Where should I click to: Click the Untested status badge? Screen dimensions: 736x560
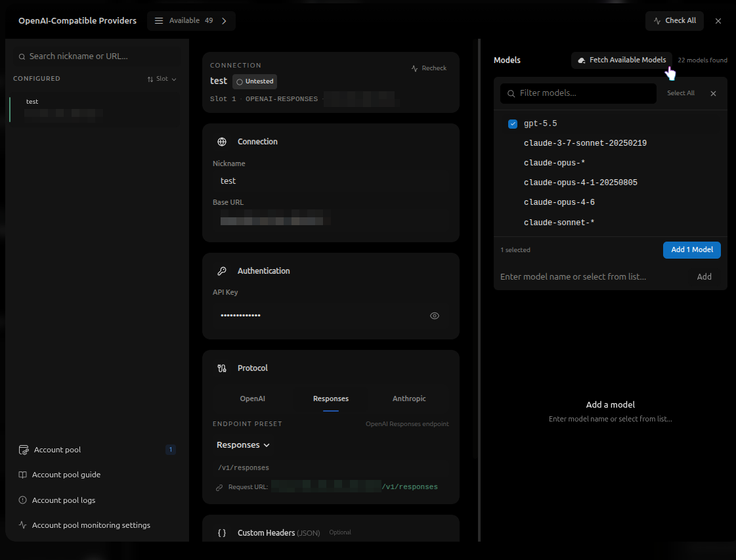(254, 81)
